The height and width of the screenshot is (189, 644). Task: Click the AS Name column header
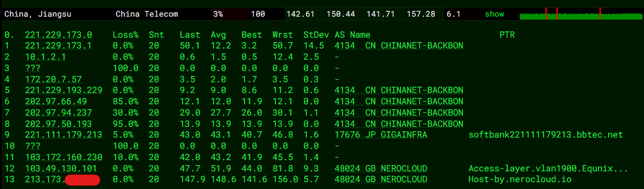tap(352, 35)
